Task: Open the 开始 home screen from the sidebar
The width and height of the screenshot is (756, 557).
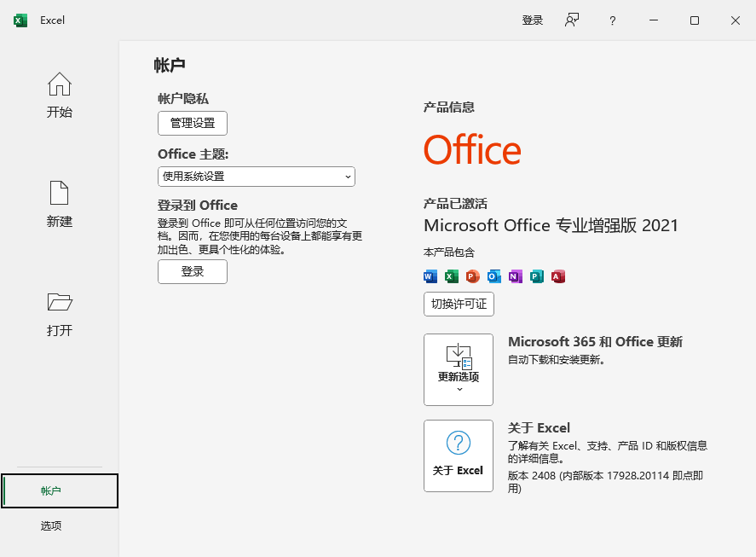Action: tap(59, 94)
